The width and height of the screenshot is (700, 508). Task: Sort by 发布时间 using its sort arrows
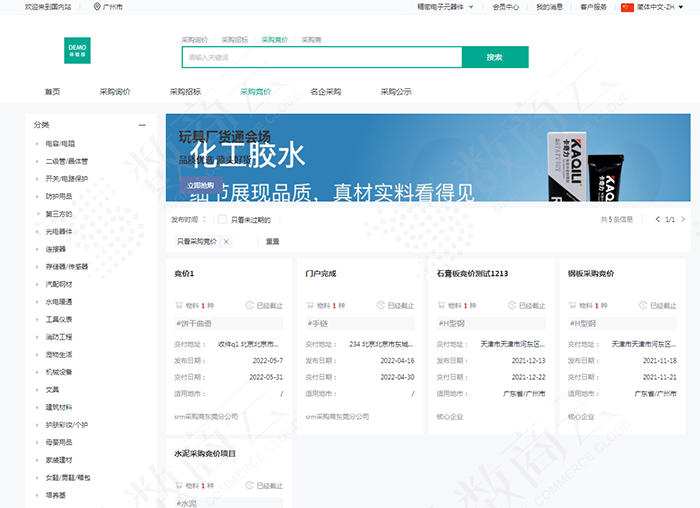pos(204,219)
